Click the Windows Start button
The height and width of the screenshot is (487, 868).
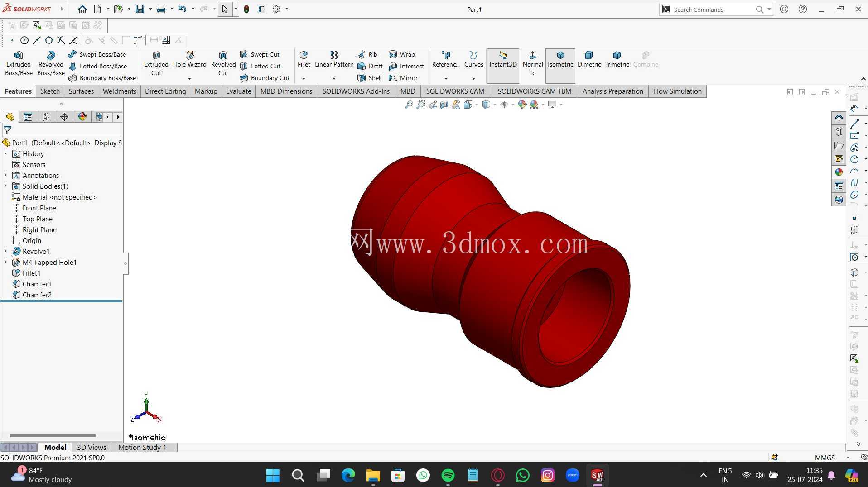pyautogui.click(x=273, y=475)
